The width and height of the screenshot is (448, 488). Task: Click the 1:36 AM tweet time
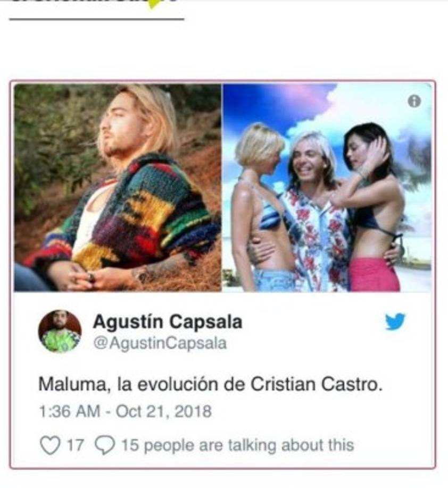tap(69, 411)
